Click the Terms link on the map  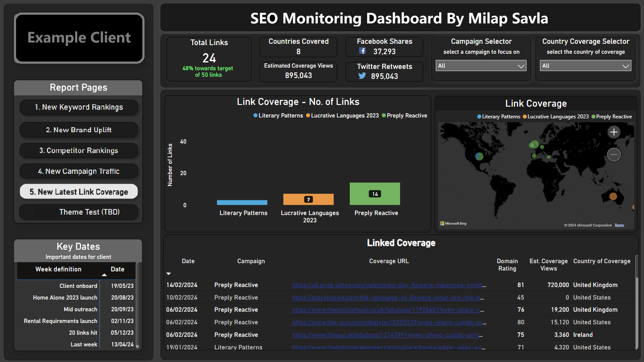(x=619, y=225)
